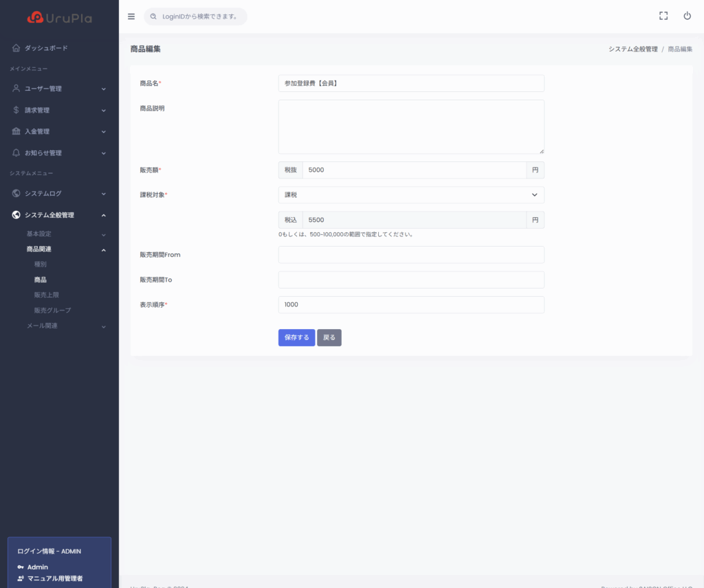Open 種別 submenu item

click(41, 264)
